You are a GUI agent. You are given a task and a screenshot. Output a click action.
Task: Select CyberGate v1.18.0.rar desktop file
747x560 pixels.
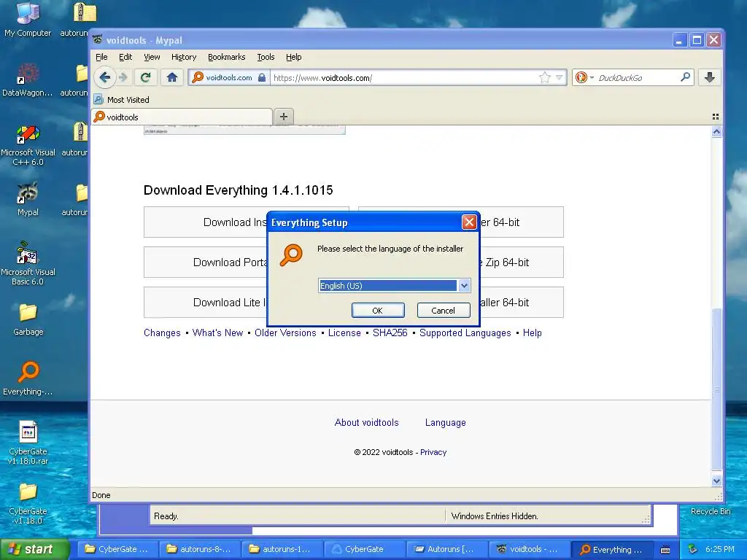pyautogui.click(x=28, y=443)
